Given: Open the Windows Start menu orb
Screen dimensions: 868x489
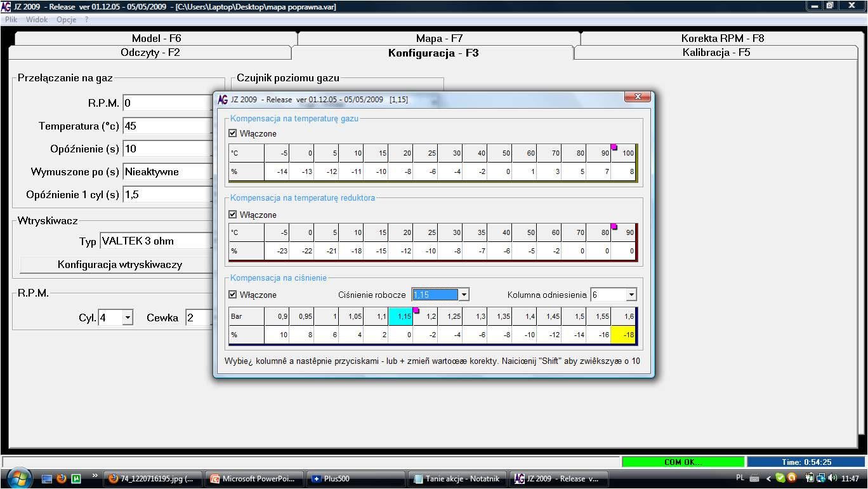Looking at the screenshot, I should pos(18,478).
